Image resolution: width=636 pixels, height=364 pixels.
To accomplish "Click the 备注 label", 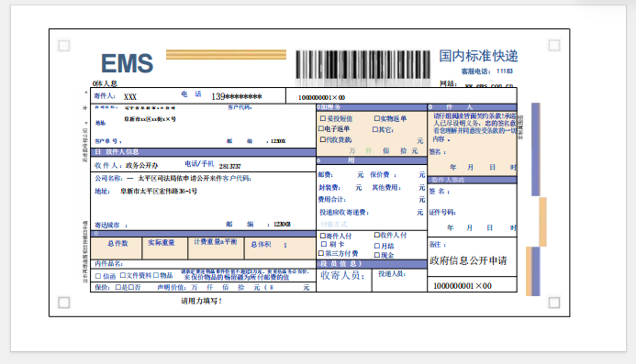I will click(437, 245).
